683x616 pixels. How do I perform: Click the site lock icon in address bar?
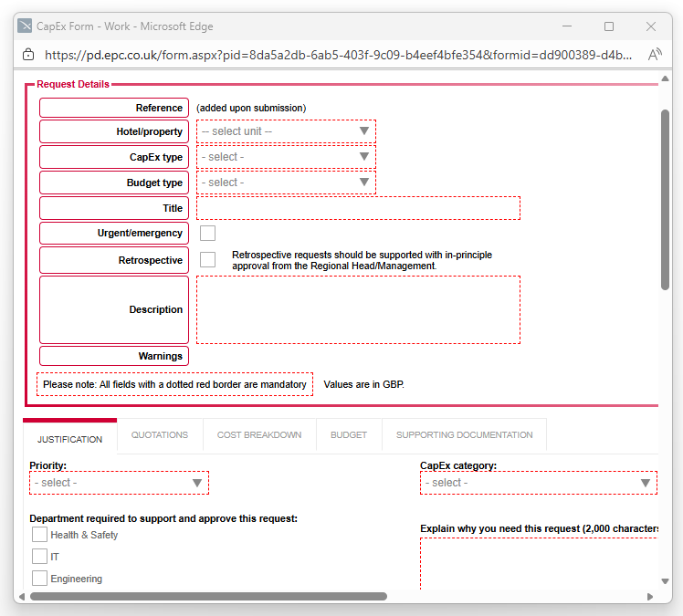27,55
